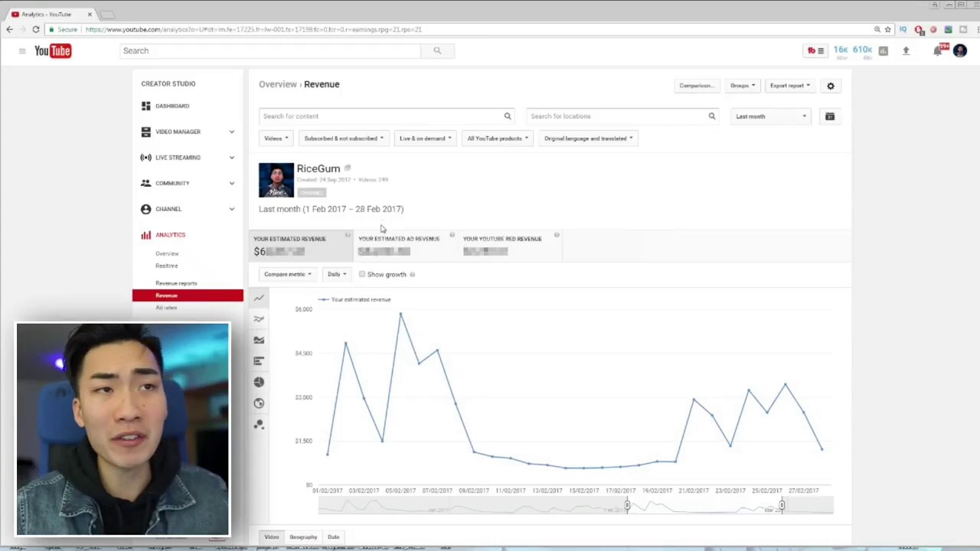Open the analytics Overview sidebar item
Viewport: 980px width, 551px height.
click(x=167, y=253)
